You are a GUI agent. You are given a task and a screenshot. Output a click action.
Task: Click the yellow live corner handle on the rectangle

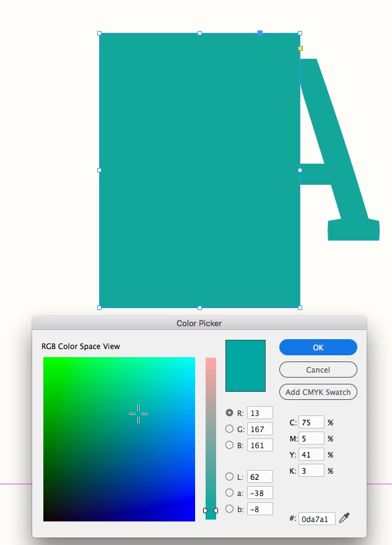pyautogui.click(x=300, y=48)
